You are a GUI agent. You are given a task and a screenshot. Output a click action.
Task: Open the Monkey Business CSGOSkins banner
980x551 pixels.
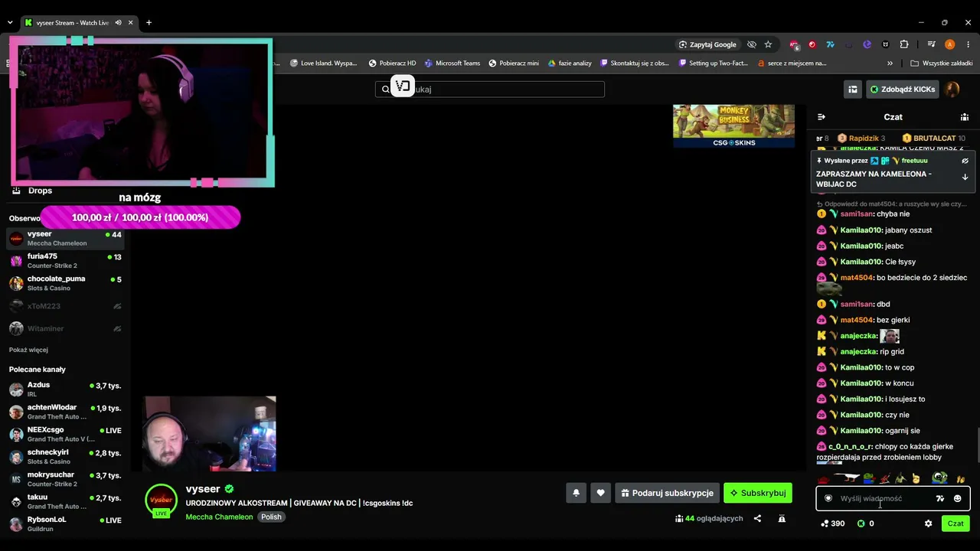(733, 126)
